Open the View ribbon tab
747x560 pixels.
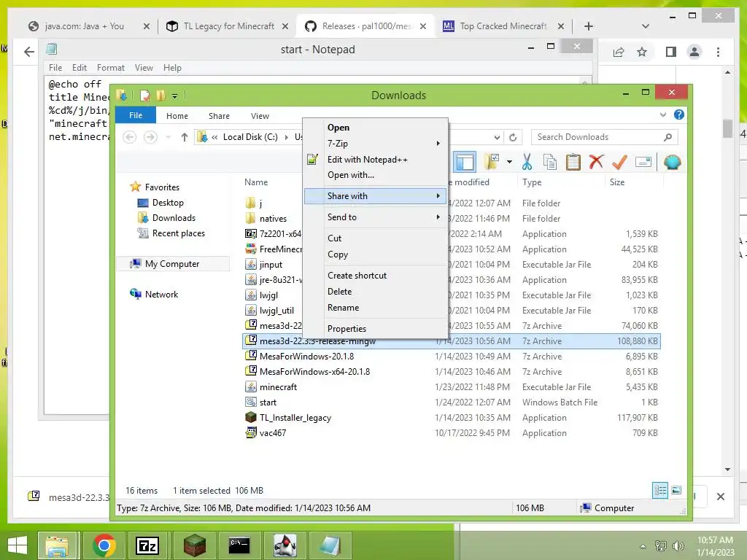click(260, 116)
